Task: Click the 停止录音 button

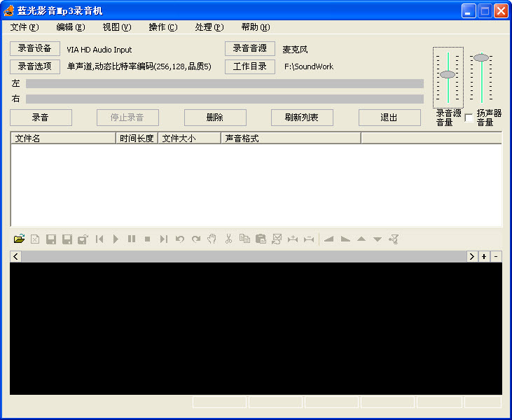Action: 127,118
